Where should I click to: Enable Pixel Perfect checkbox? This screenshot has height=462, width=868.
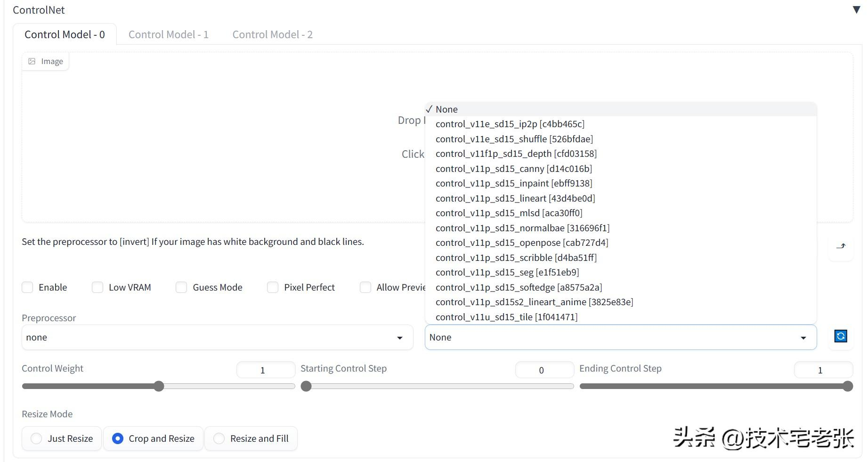pos(273,287)
